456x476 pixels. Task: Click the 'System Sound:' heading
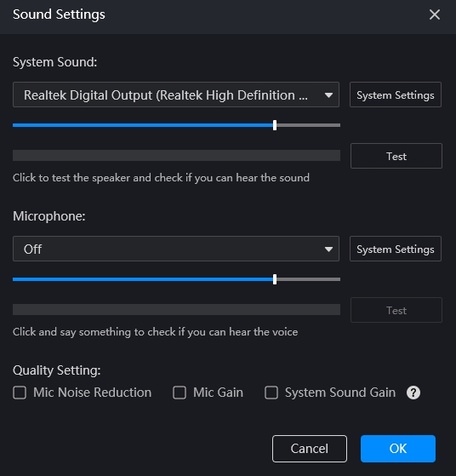pos(55,62)
